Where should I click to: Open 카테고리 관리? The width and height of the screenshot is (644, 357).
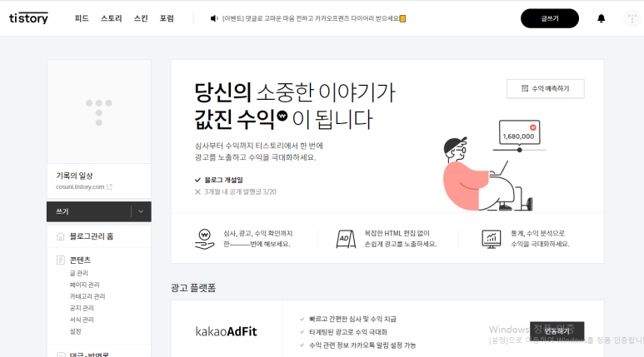click(87, 296)
